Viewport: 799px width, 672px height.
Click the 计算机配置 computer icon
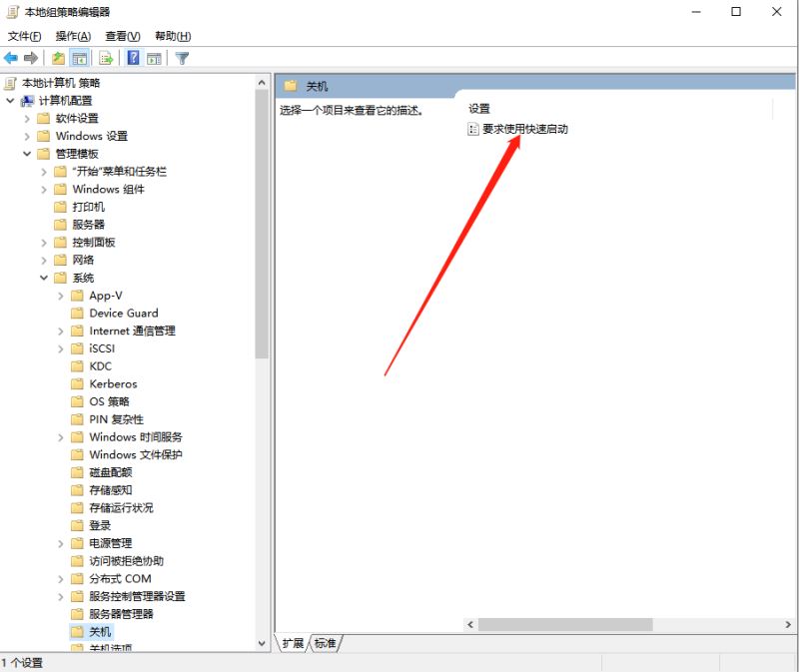click(x=27, y=101)
